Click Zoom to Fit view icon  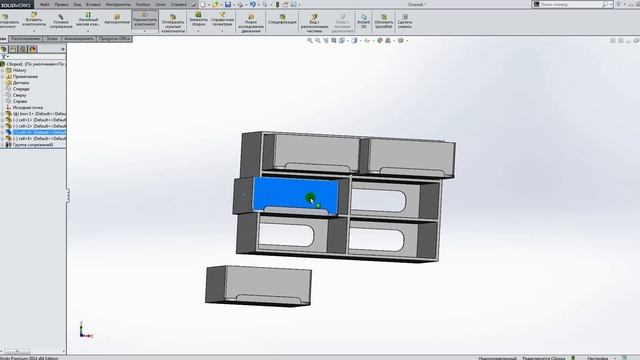(x=310, y=40)
